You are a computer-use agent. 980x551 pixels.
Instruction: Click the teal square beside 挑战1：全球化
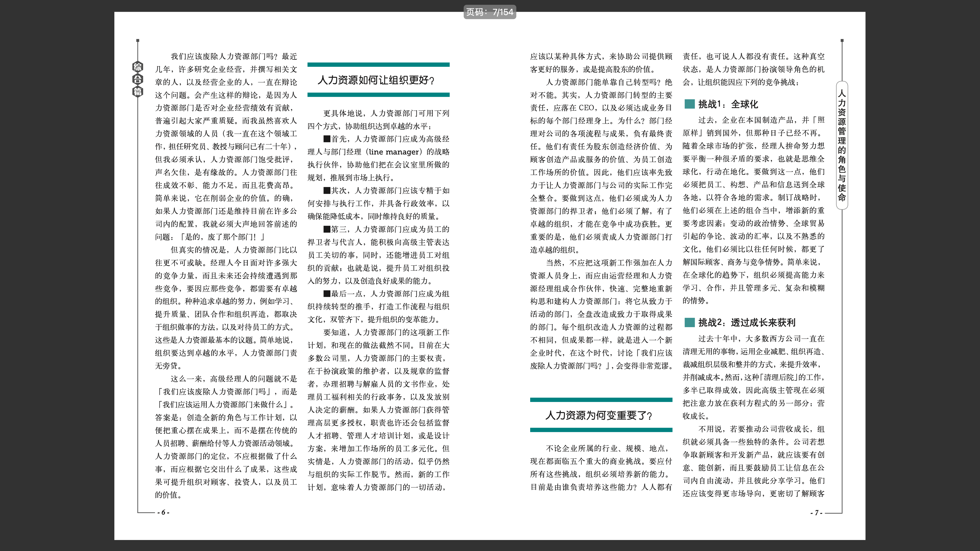point(689,104)
